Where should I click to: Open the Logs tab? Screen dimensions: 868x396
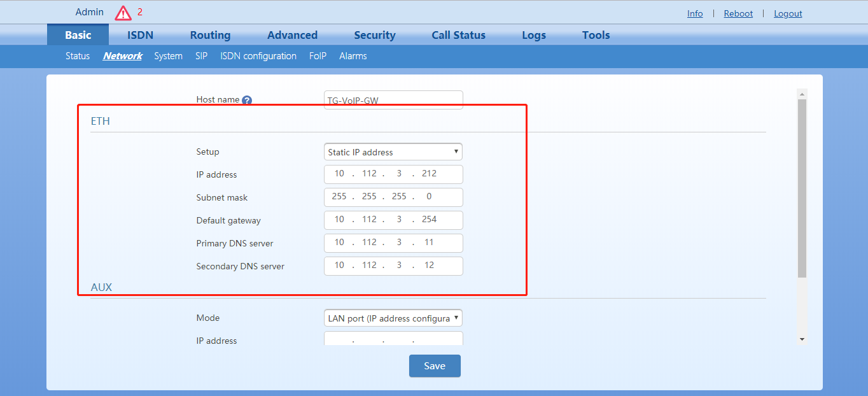tap(534, 35)
